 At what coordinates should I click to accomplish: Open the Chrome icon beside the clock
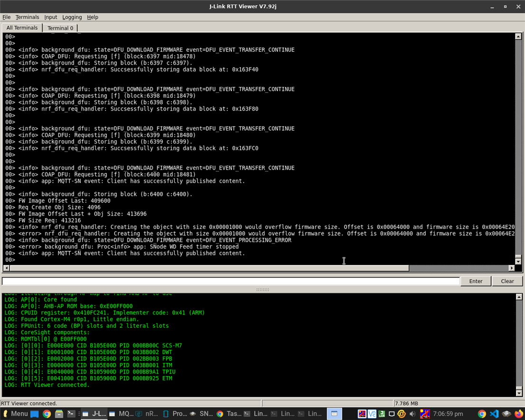click(482, 414)
